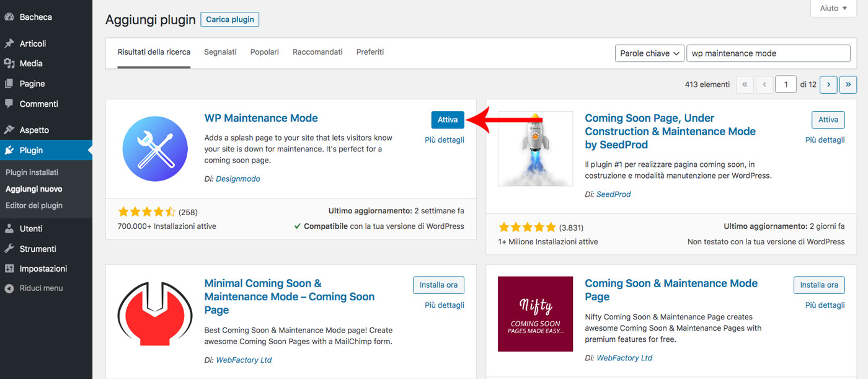This screenshot has width=868, height=379.
Task: Click the plugin search field with 'wp maintenance mode'
Action: point(769,53)
